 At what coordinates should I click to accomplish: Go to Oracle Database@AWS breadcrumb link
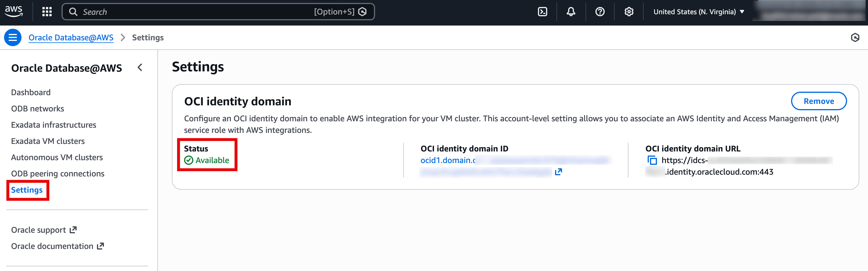coord(71,37)
